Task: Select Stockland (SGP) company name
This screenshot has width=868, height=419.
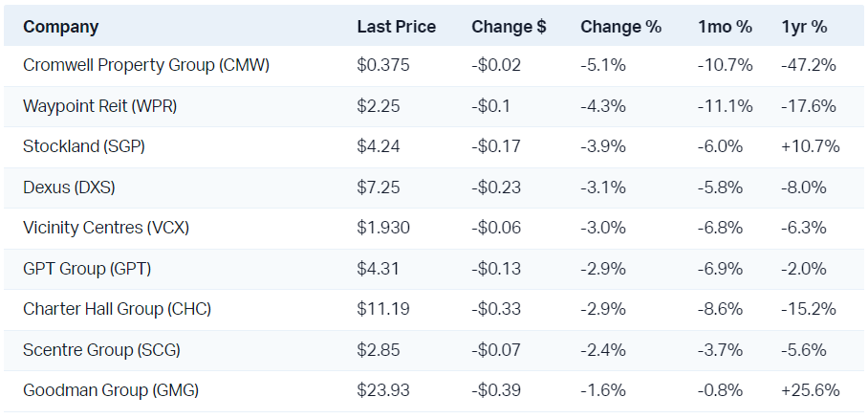Action: tap(84, 146)
